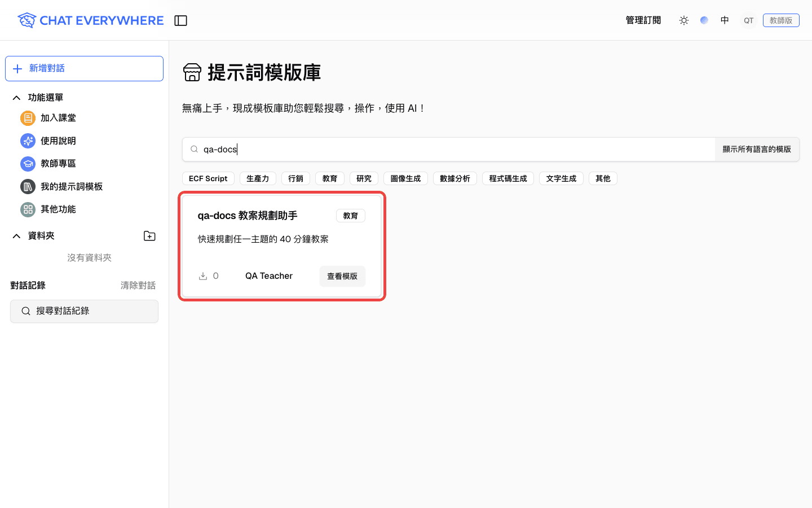Add a new folder with plus icon

pyautogui.click(x=149, y=236)
